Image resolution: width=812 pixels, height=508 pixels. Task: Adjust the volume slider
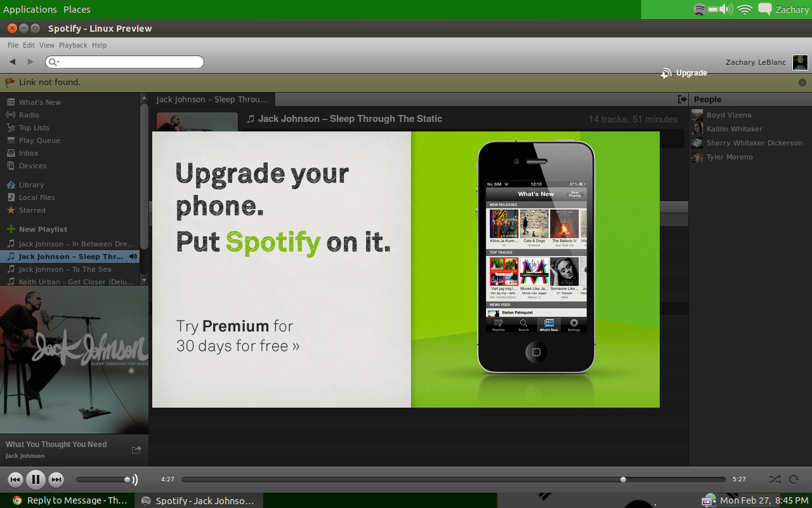point(103,479)
